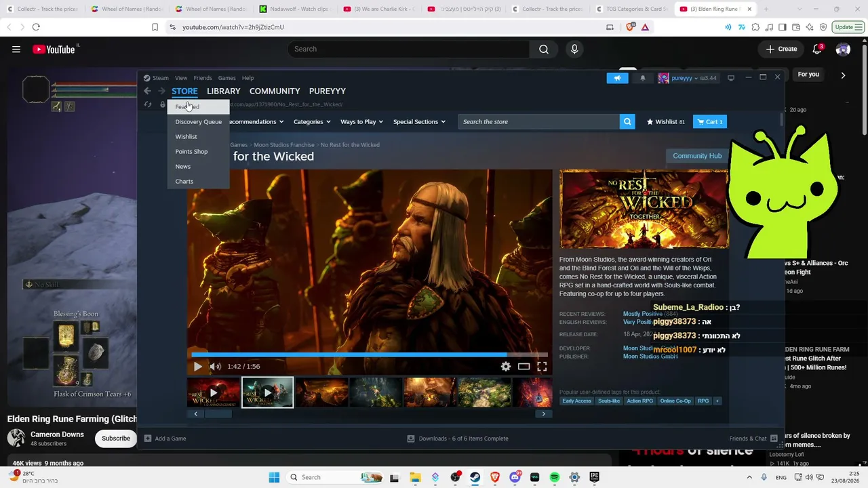Search YouTube with voice microphone

click(x=574, y=49)
